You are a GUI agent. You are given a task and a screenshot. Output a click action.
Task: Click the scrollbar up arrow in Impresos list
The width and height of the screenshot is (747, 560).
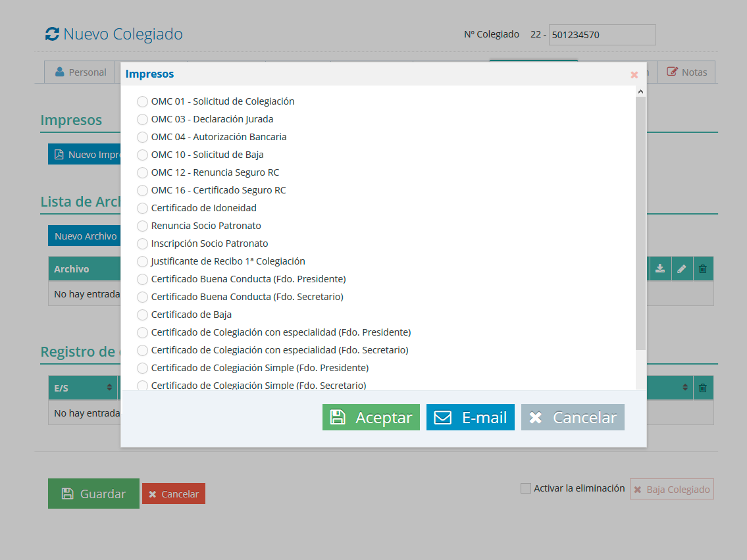point(641,91)
